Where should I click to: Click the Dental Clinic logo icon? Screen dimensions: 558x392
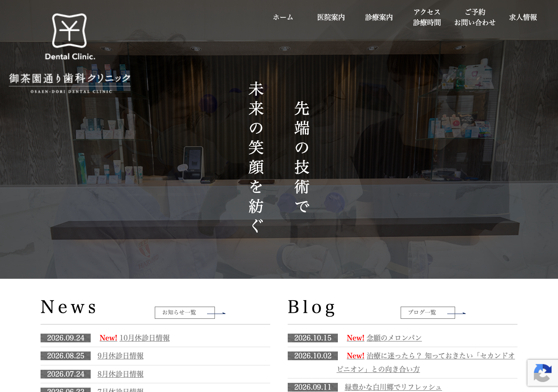tap(70, 37)
